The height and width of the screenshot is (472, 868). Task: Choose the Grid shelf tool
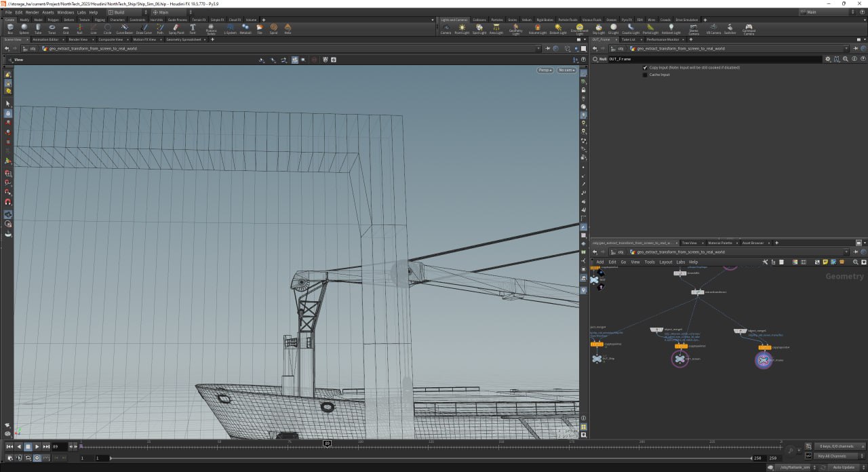[x=66, y=28]
